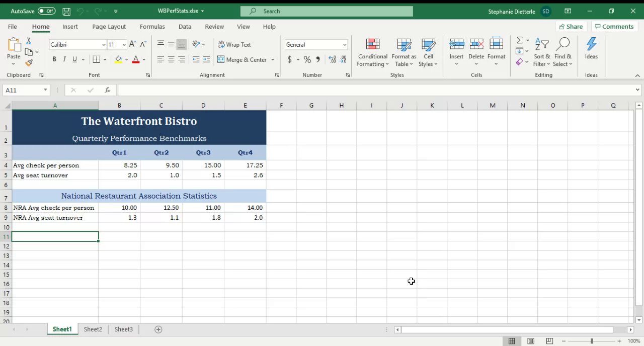Toggle Wrap Text
644x346 pixels.
point(234,44)
